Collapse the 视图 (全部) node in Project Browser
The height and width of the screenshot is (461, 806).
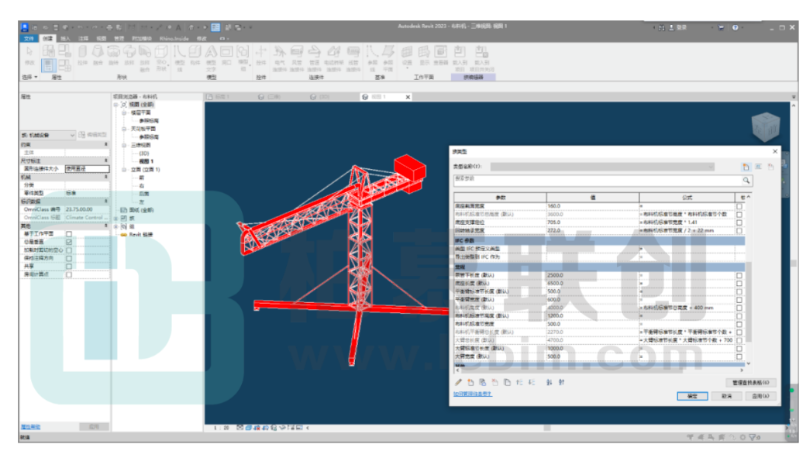tap(116, 104)
